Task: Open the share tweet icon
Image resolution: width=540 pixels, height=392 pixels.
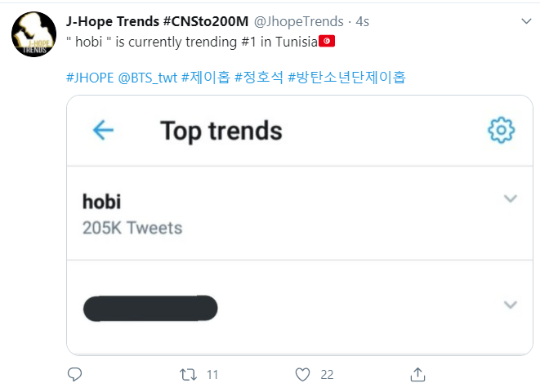Action: pyautogui.click(x=417, y=375)
